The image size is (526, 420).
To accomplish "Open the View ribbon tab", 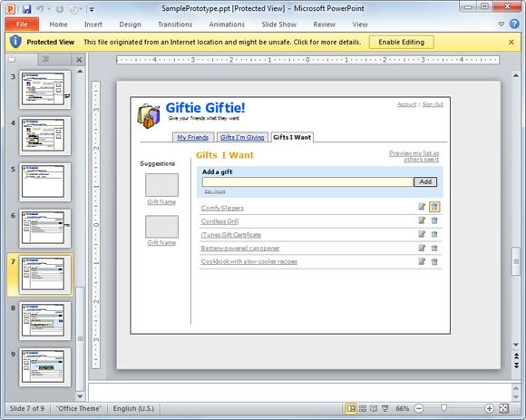I will point(360,24).
